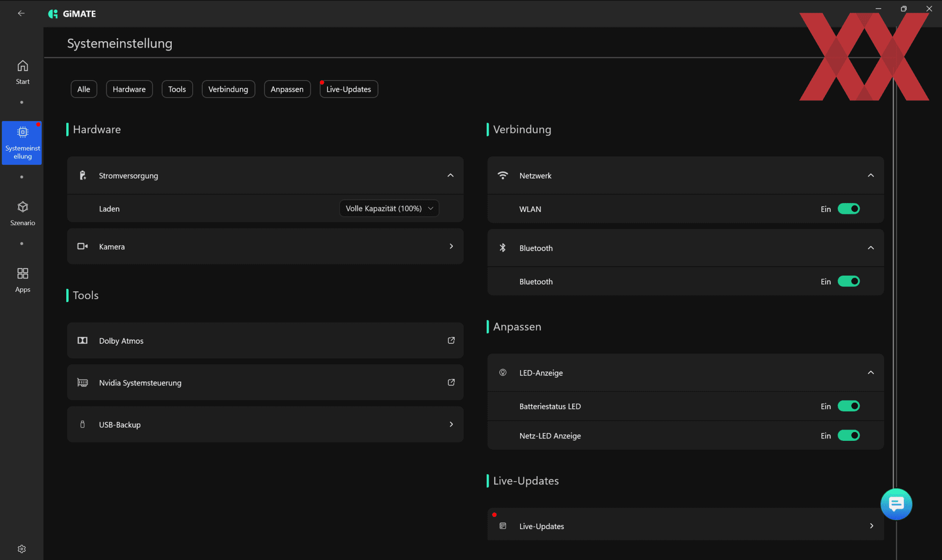Collapse the LED-Anzeige section
This screenshot has height=560, width=942.
(x=870, y=373)
